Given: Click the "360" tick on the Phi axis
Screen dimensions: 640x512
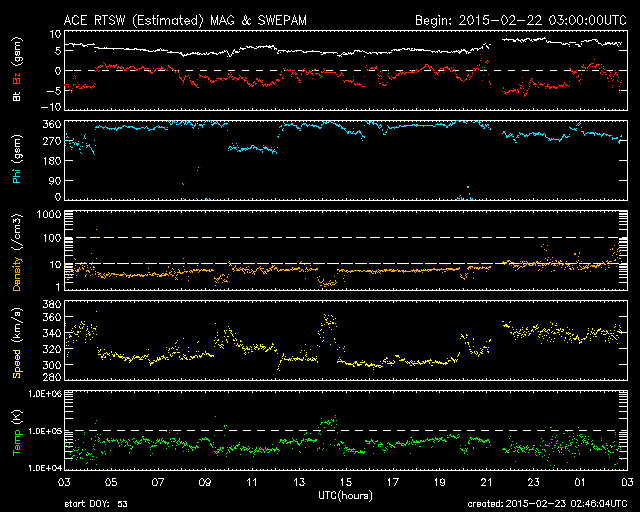Looking at the screenshot, I should click(x=52, y=124).
